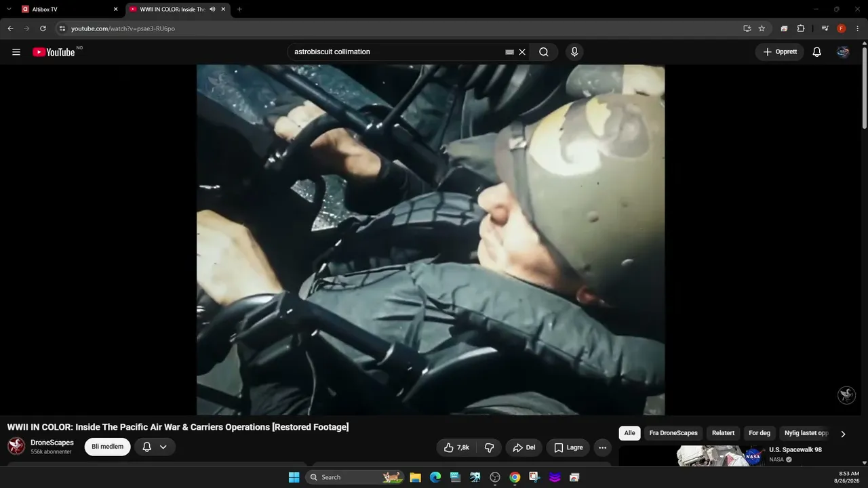Click the video player to pause
Image resolution: width=868 pixels, height=488 pixels.
click(x=431, y=240)
